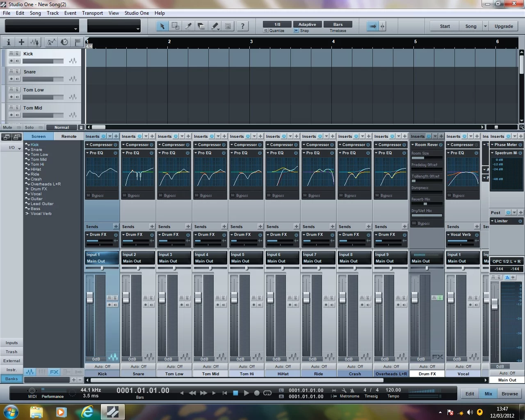Screen dimensions: 525x420
Task: Open the Bars Timebase dropdown
Action: (338, 24)
